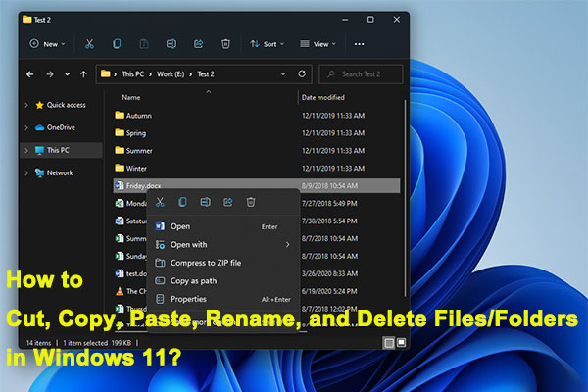Screen dimensions: 588x392
Task: Click Test 2 in the address breadcrumb
Action: tap(206, 74)
